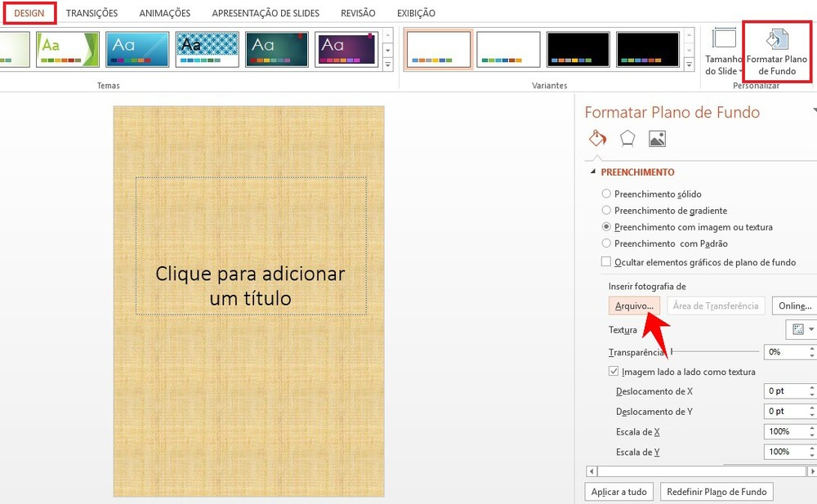This screenshot has height=504, width=817.
Task: Open the EXIBIÇÃO ribbon tab
Action: (x=416, y=12)
